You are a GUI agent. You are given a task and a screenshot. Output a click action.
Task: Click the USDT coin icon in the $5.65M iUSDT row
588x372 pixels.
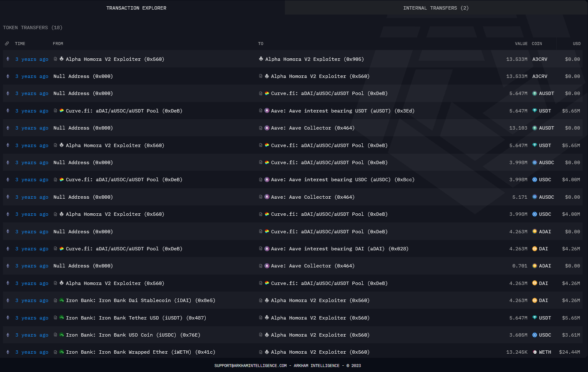click(535, 318)
